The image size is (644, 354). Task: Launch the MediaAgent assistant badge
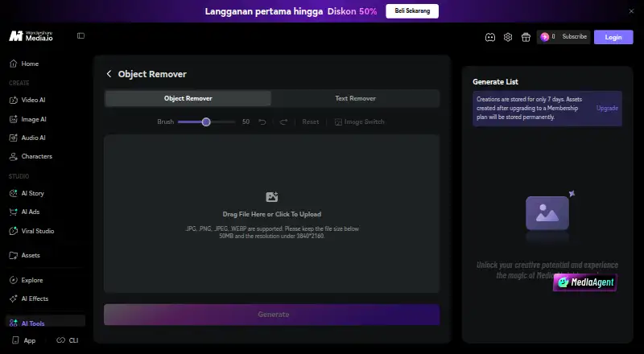click(x=585, y=282)
